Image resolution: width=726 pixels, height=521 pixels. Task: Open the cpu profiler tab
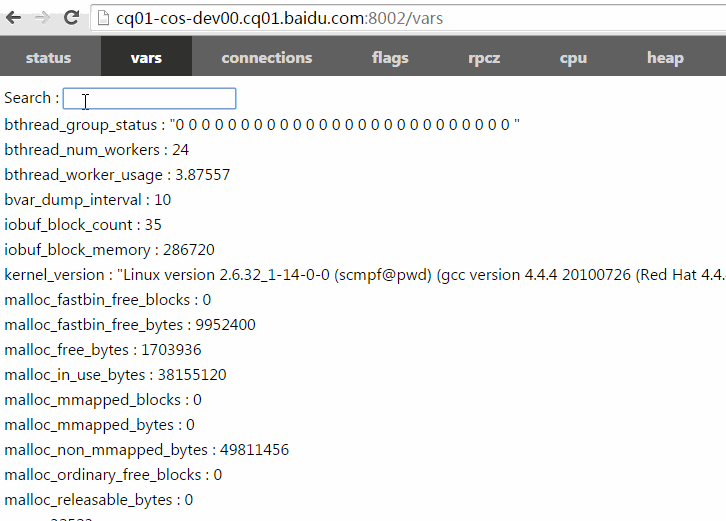tap(573, 58)
